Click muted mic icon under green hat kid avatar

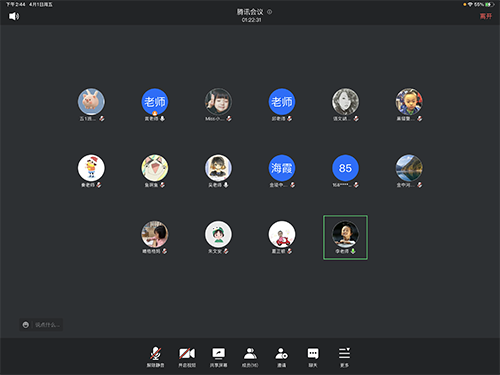[x=226, y=251]
